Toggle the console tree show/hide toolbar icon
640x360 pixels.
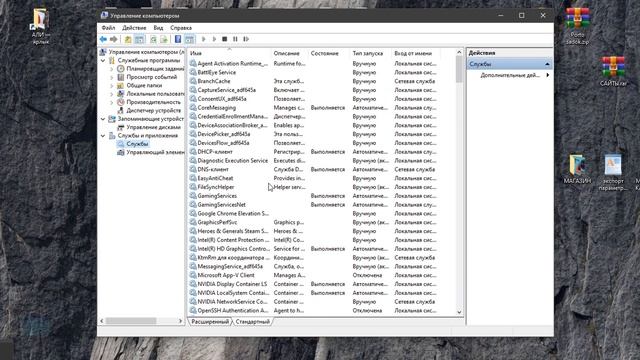[139, 39]
